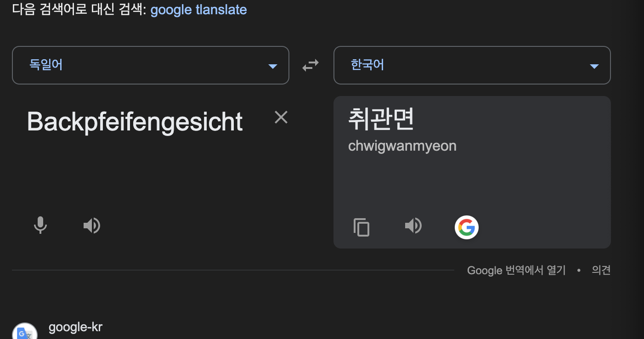The image size is (644, 339).
Task: Select the 취관면 translated text
Action: (x=381, y=119)
